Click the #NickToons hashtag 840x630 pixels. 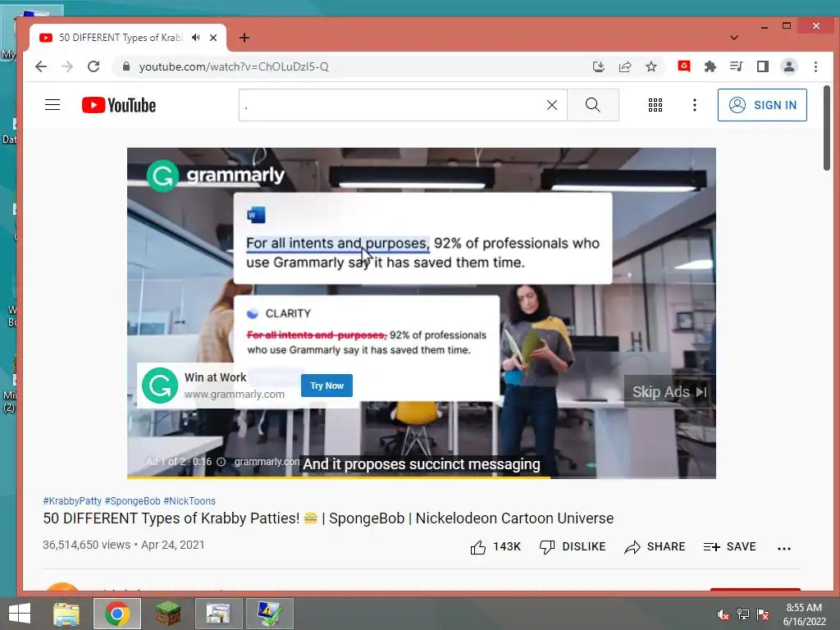click(x=189, y=501)
